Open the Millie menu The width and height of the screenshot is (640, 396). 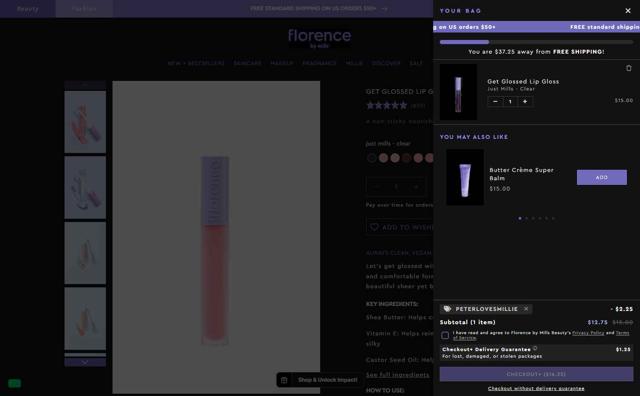pos(354,63)
